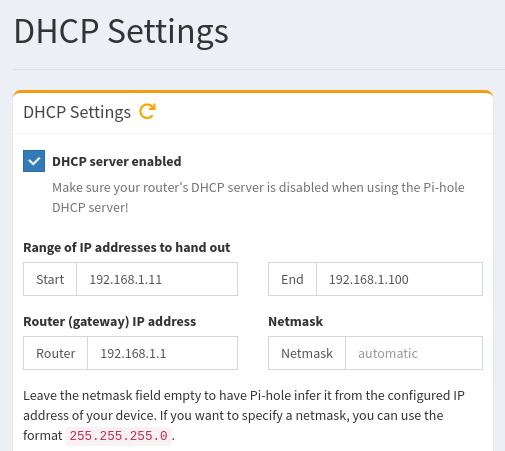The height and width of the screenshot is (451, 505).
Task: Click the "Start" addon label box
Action: coord(50,279)
